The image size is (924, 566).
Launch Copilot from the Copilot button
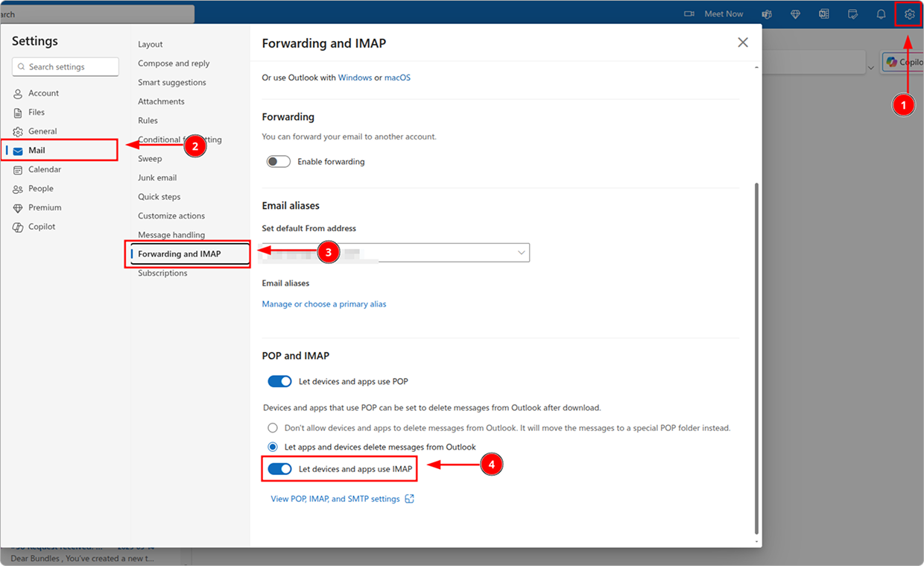pyautogui.click(x=903, y=62)
